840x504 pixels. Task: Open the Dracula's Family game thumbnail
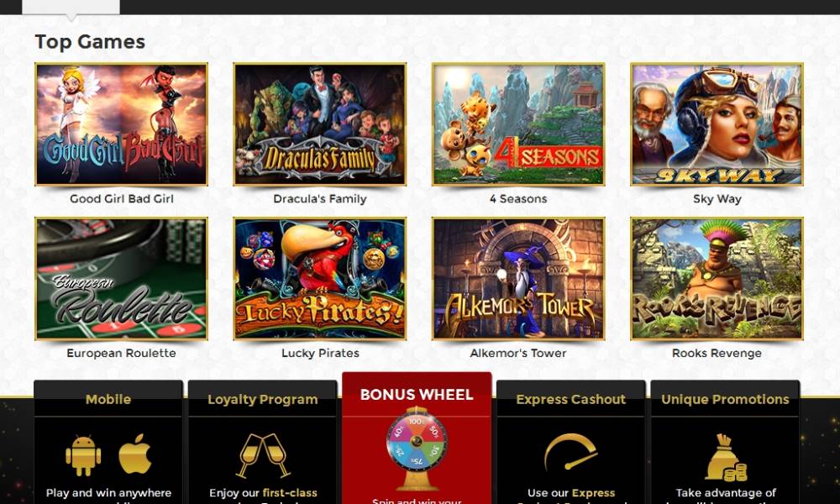click(x=320, y=124)
